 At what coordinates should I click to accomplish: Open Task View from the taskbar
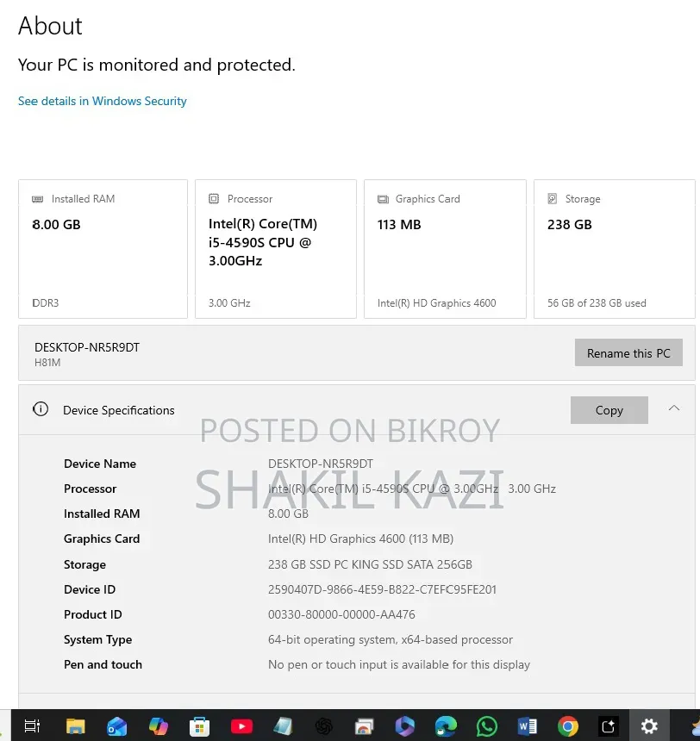tap(32, 725)
